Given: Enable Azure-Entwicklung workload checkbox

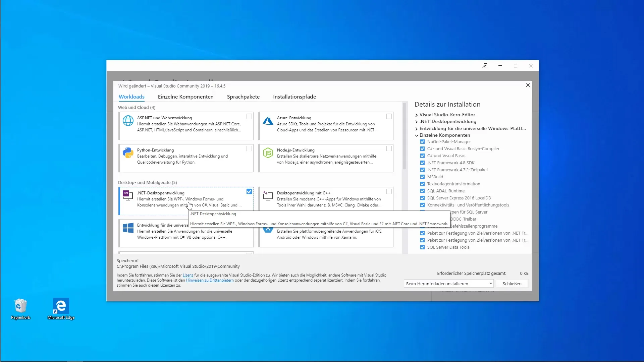Looking at the screenshot, I should pos(389,116).
